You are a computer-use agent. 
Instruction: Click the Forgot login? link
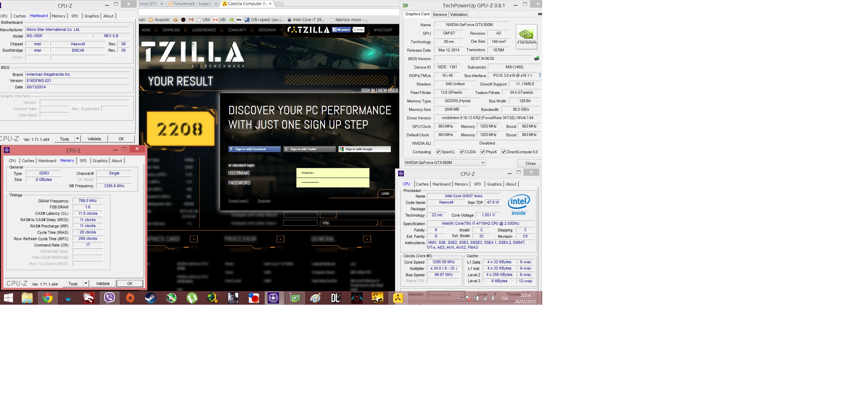point(238,201)
